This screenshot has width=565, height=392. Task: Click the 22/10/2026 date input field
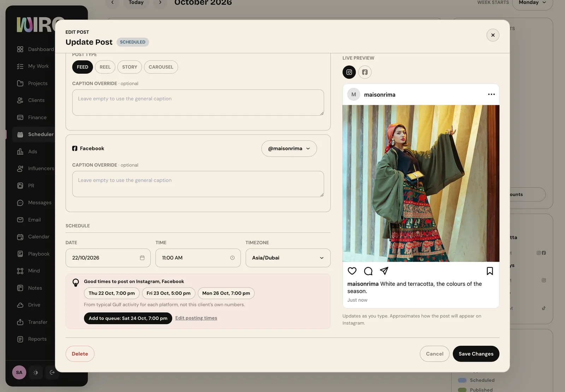[108, 258]
